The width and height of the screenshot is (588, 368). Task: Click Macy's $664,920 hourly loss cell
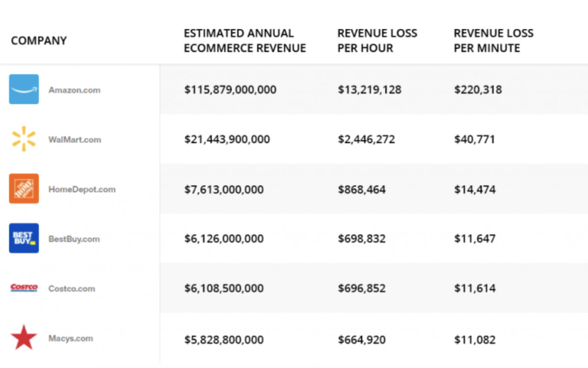point(361,340)
